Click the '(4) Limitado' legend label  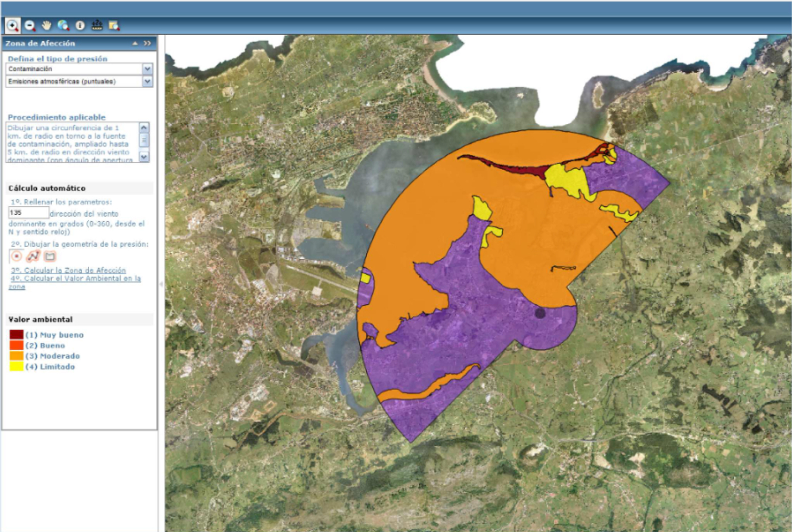(x=50, y=367)
